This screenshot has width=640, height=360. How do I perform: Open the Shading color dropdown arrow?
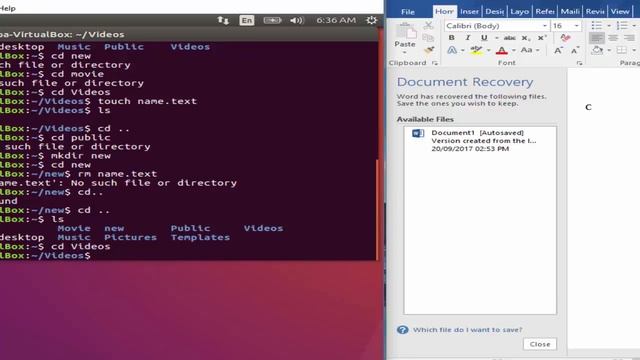click(609, 50)
